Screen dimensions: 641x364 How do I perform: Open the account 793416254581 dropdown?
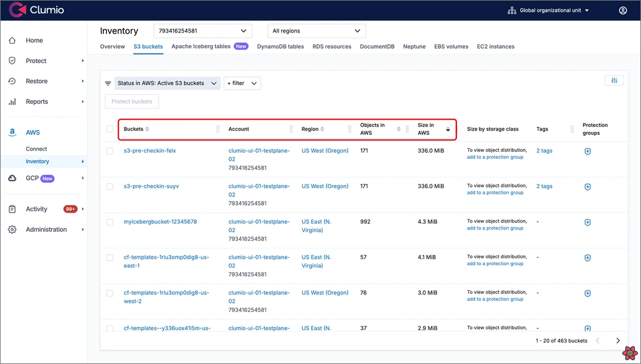coord(203,31)
